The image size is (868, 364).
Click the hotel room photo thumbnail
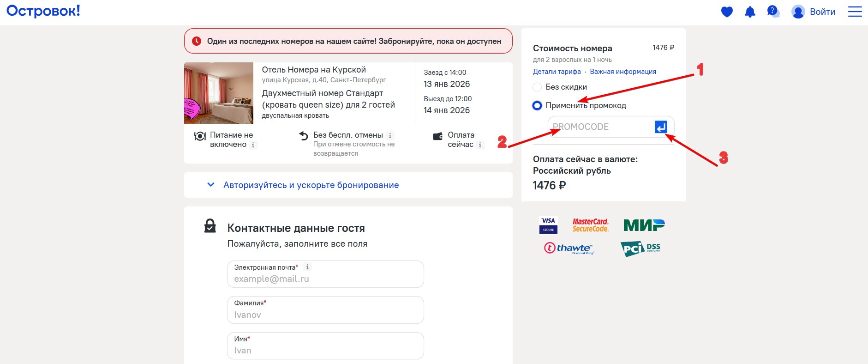tap(219, 93)
